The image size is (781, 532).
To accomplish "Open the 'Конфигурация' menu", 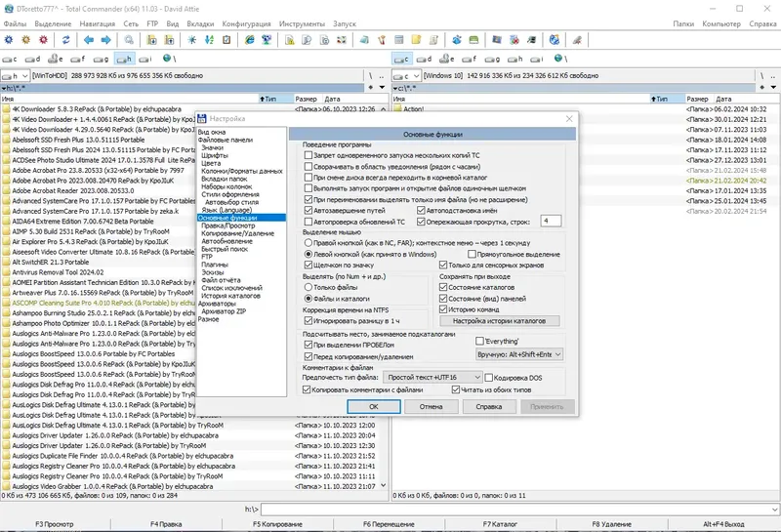I will (x=245, y=23).
